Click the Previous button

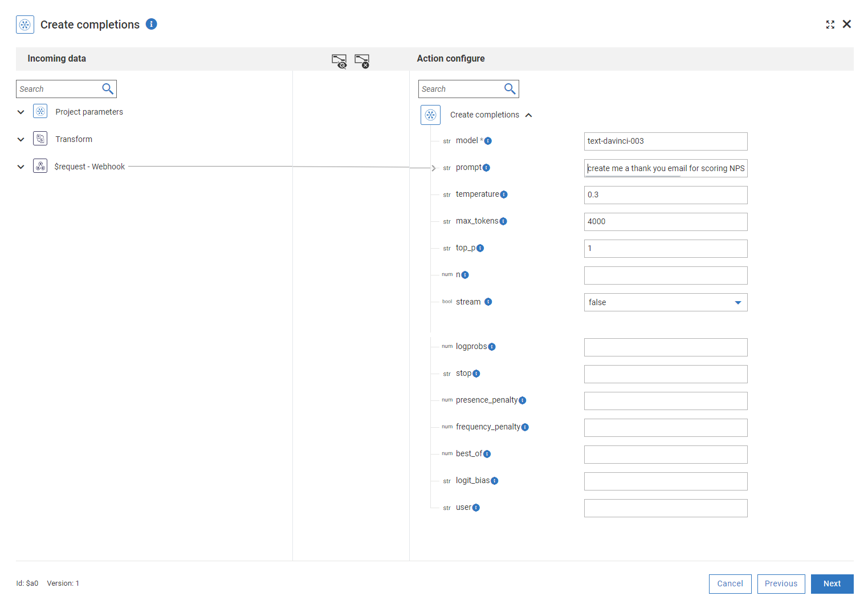click(x=781, y=583)
